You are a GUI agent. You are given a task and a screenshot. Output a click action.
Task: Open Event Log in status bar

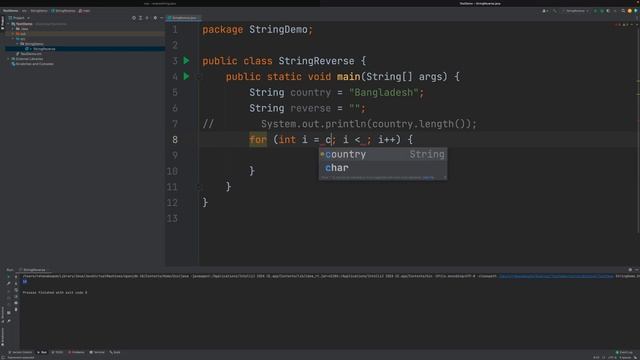coord(625,352)
